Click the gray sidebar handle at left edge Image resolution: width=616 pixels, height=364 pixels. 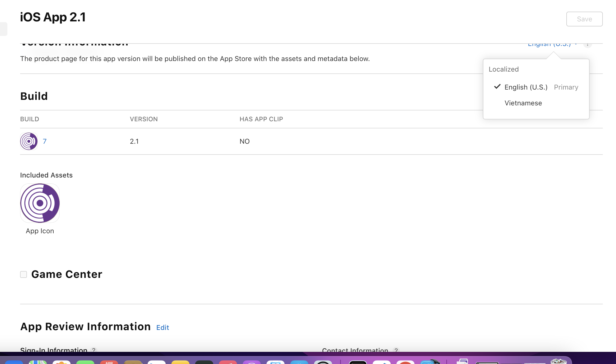pos(3,29)
